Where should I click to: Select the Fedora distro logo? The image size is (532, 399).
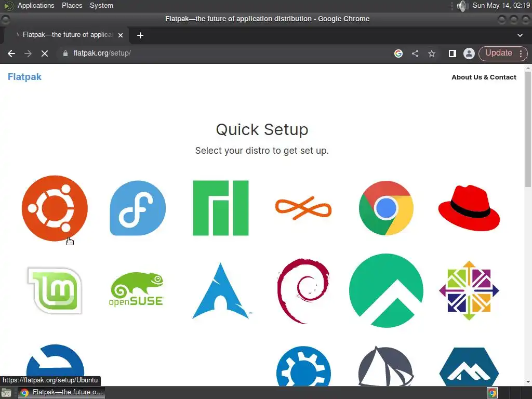pos(138,208)
